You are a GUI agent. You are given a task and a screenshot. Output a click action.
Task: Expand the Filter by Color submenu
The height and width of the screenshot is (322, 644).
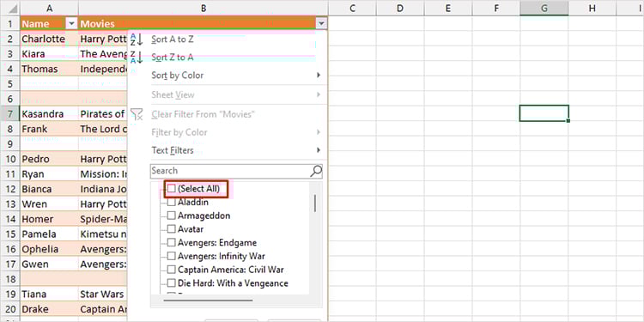(319, 132)
